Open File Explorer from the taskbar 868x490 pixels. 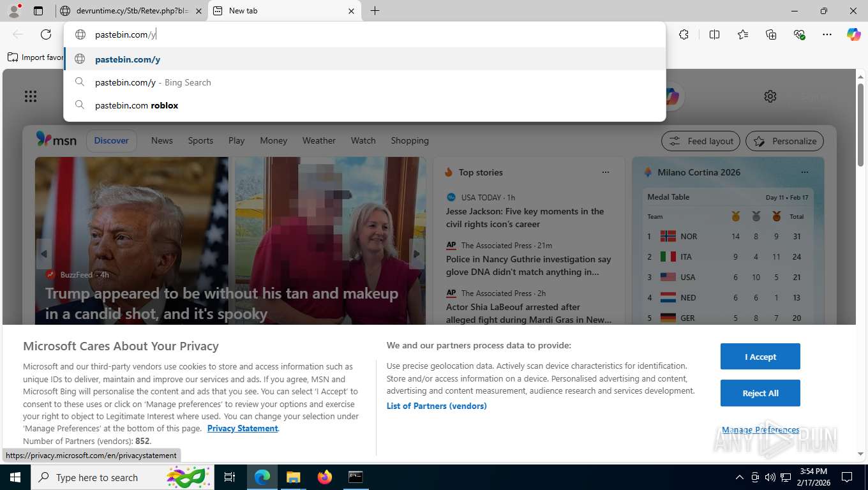click(x=293, y=477)
